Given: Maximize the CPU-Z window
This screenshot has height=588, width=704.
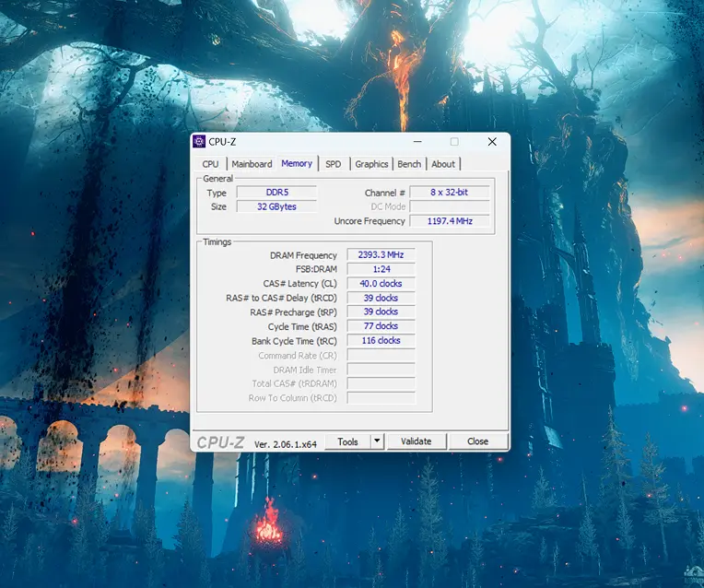Looking at the screenshot, I should pyautogui.click(x=454, y=142).
